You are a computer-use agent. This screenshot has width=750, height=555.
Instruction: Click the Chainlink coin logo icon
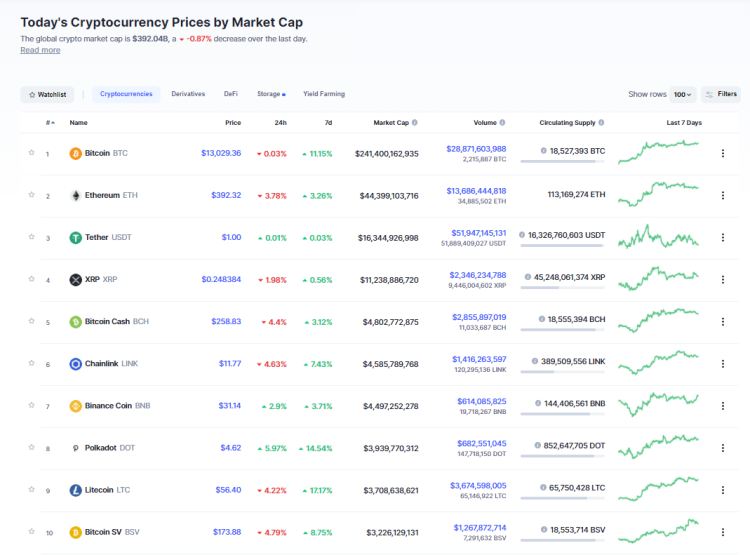(x=76, y=364)
